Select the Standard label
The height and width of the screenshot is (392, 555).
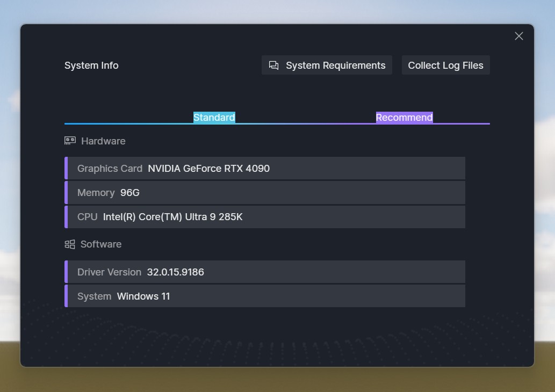click(214, 118)
